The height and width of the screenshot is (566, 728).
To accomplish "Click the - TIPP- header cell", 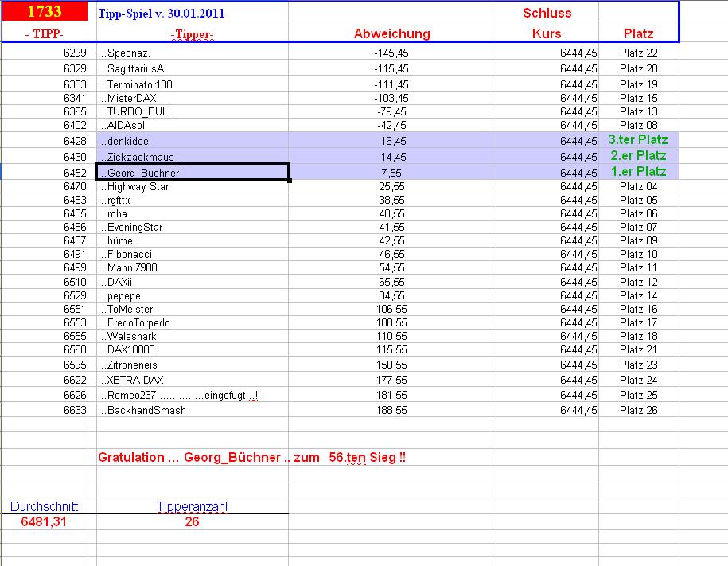I will click(45, 33).
